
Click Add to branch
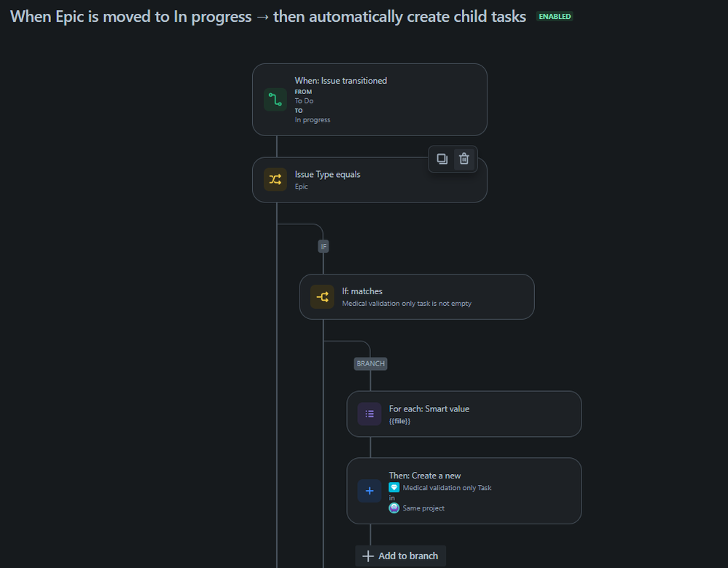399,555
